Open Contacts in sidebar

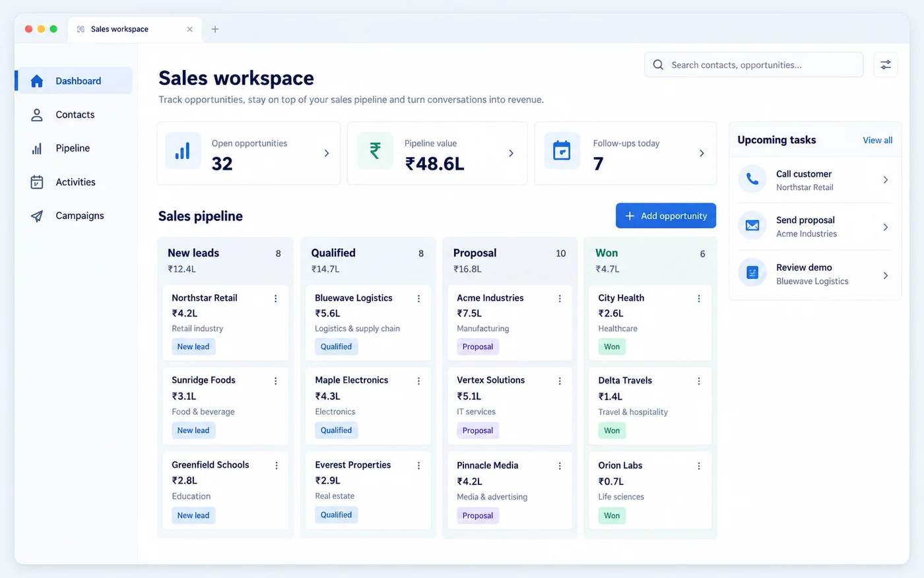(74, 115)
